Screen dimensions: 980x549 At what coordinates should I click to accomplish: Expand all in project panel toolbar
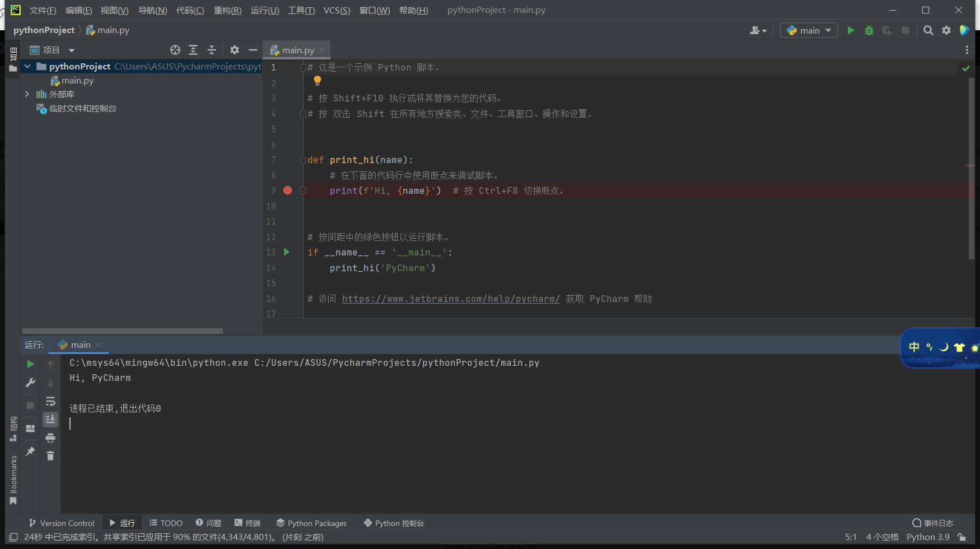[193, 50]
